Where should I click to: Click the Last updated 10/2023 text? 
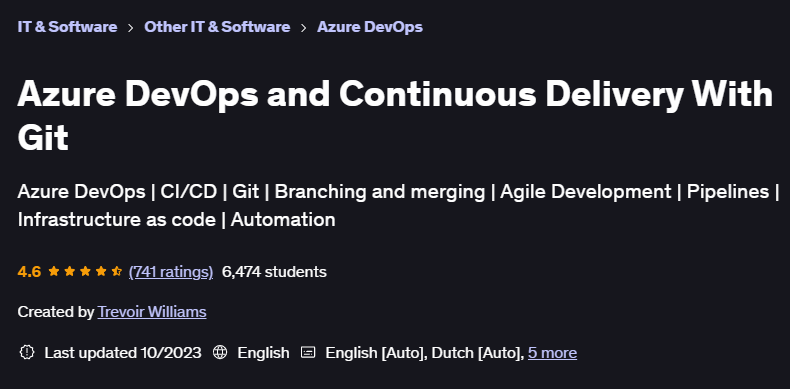point(123,353)
